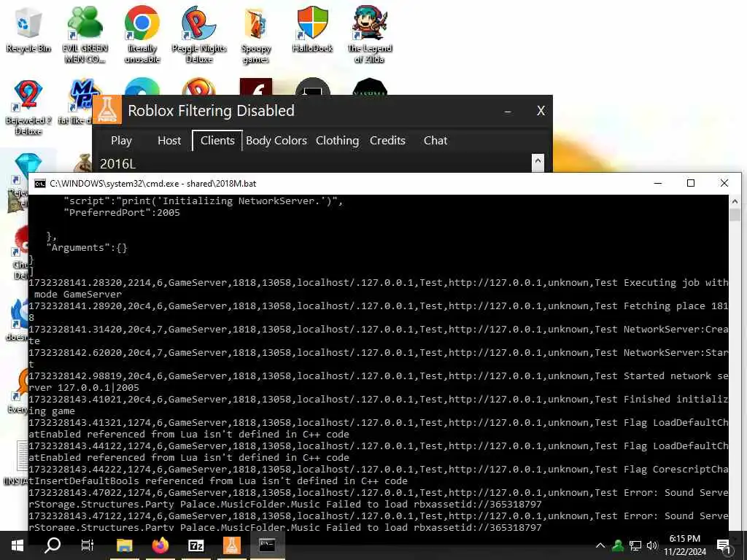Click the cmd.exe title bar icon

click(x=40, y=183)
